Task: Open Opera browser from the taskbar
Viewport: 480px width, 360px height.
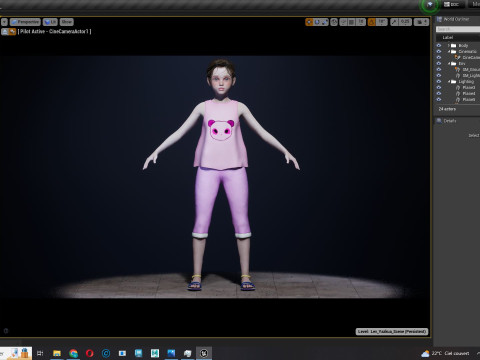Action: pyautogui.click(x=90, y=353)
